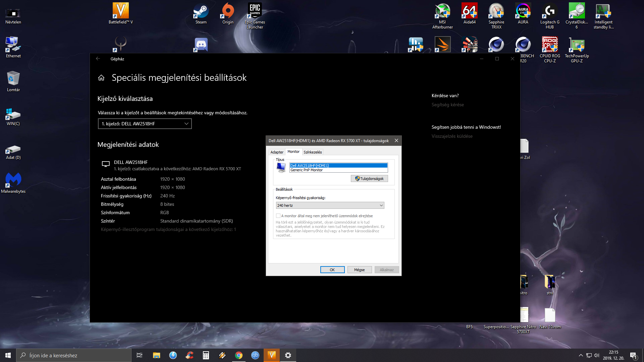Select the Ethernet desktop shortcut
Viewport: 644px width, 362px height.
coord(13,47)
